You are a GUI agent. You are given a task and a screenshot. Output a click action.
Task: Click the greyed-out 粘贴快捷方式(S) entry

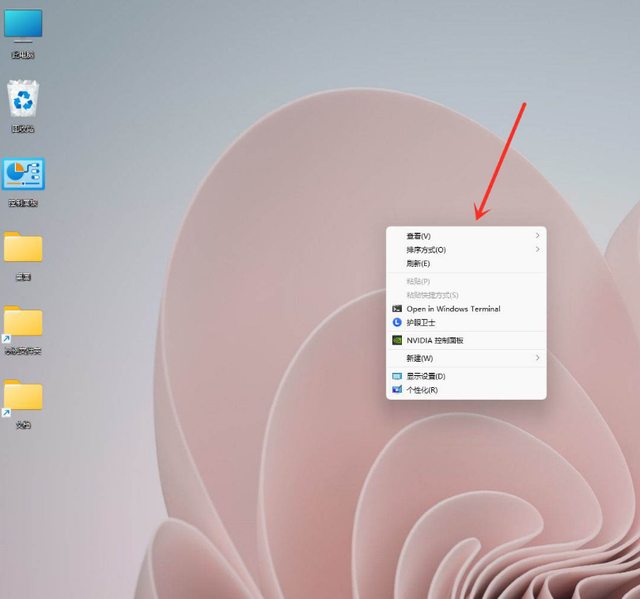point(432,295)
